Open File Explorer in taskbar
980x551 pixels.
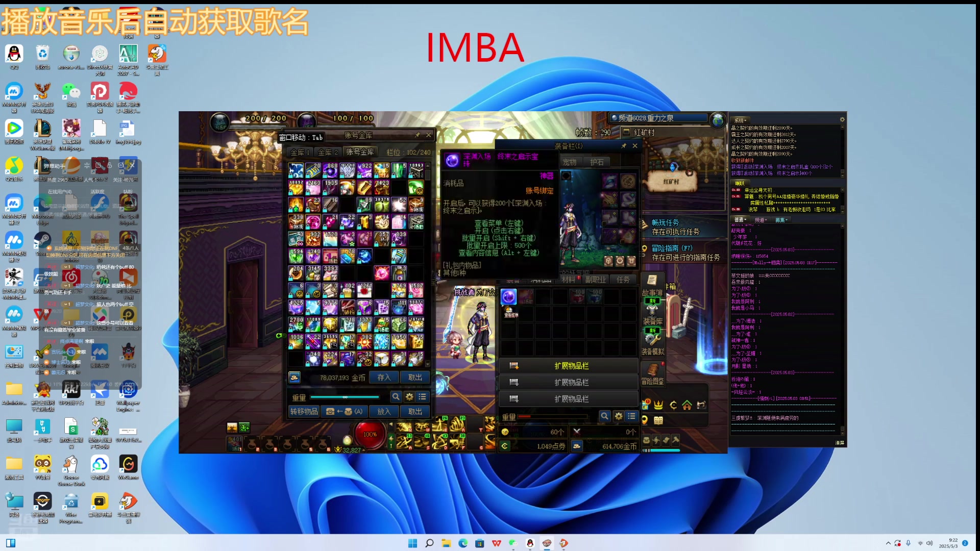pyautogui.click(x=446, y=543)
